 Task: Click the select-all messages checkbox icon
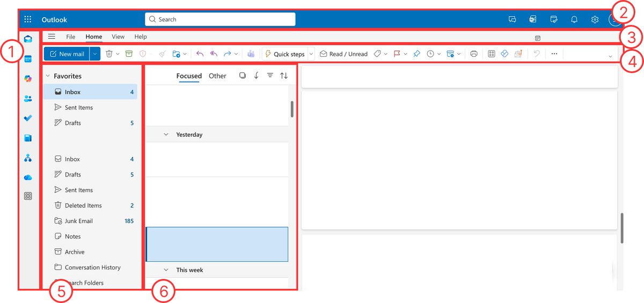click(x=243, y=76)
